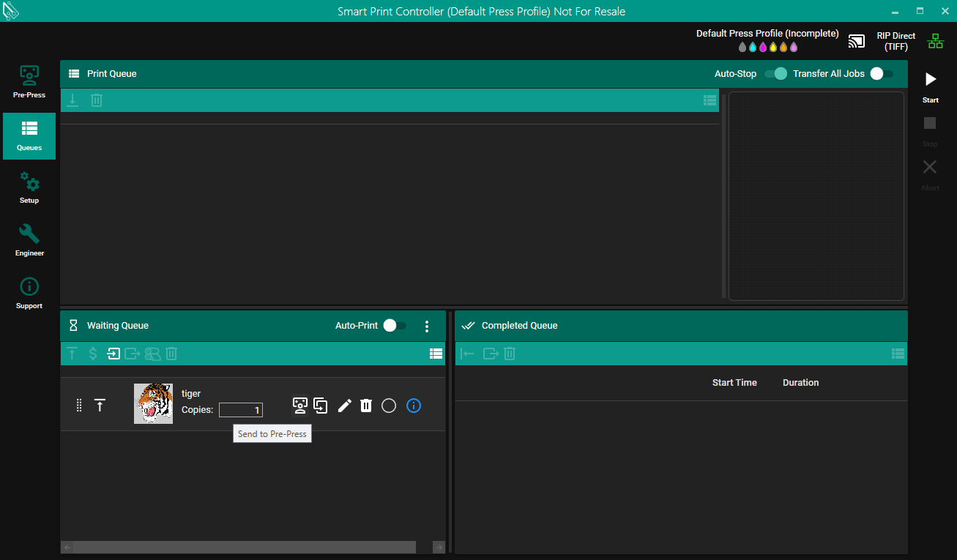Image resolution: width=957 pixels, height=560 pixels.
Task: Edit the tiger job with pencil icon
Action: (x=344, y=406)
